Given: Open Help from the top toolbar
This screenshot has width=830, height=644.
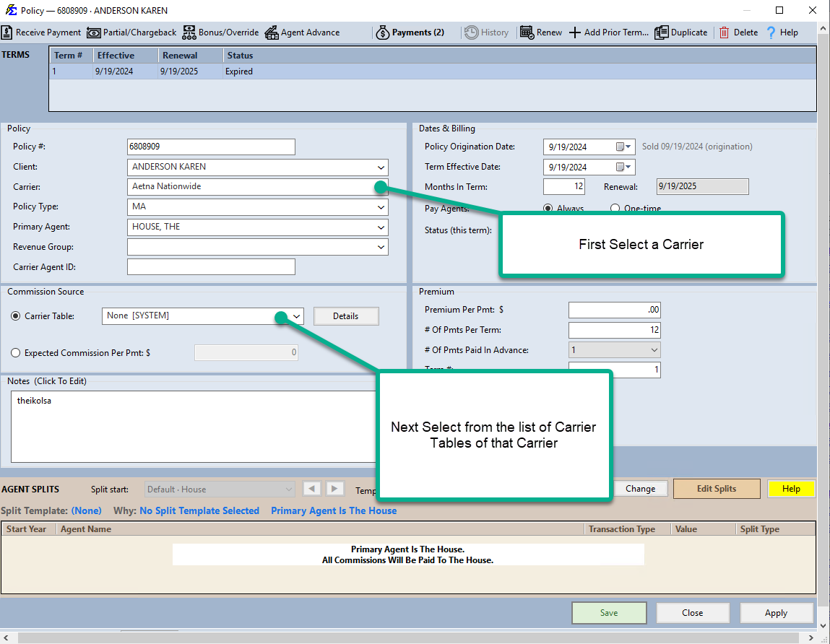Looking at the screenshot, I should (x=782, y=32).
